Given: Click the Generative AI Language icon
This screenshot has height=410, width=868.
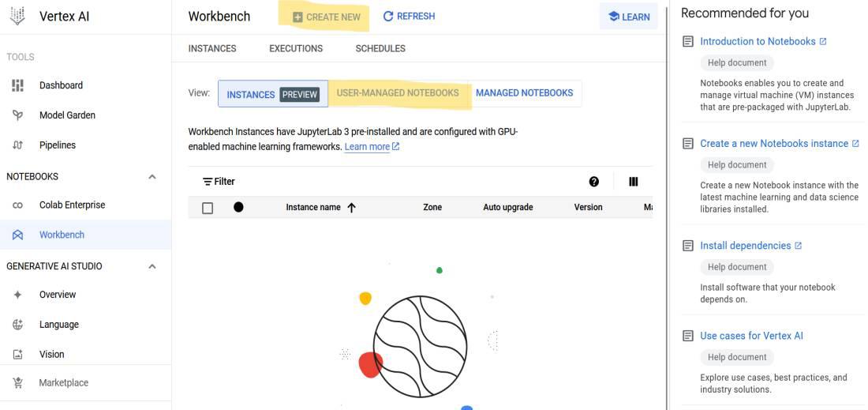Looking at the screenshot, I should (x=18, y=325).
